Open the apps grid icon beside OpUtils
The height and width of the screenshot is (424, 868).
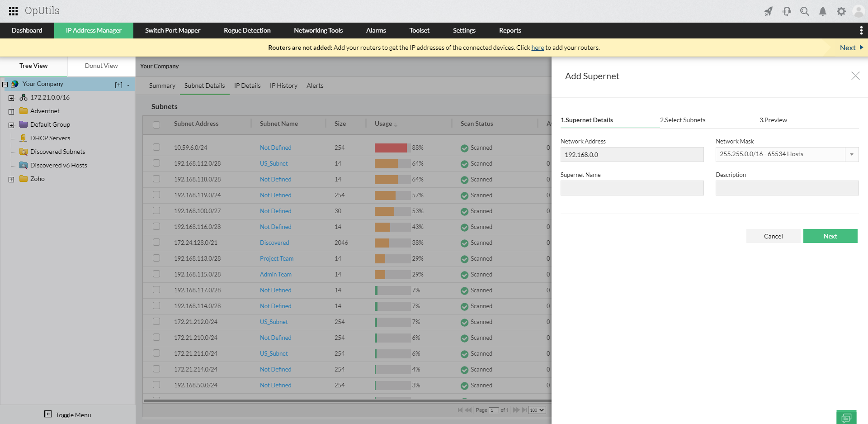13,11
